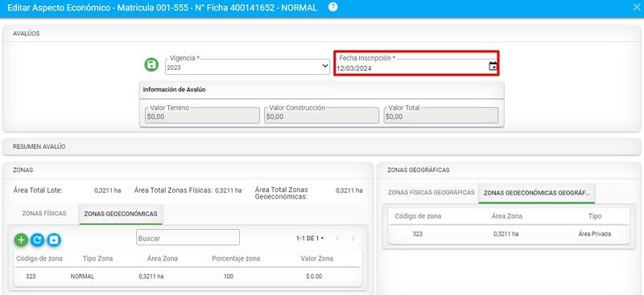The height and width of the screenshot is (295, 644).
Task: Sort by Área Zona header in geographic zones table
Action: (x=507, y=215)
